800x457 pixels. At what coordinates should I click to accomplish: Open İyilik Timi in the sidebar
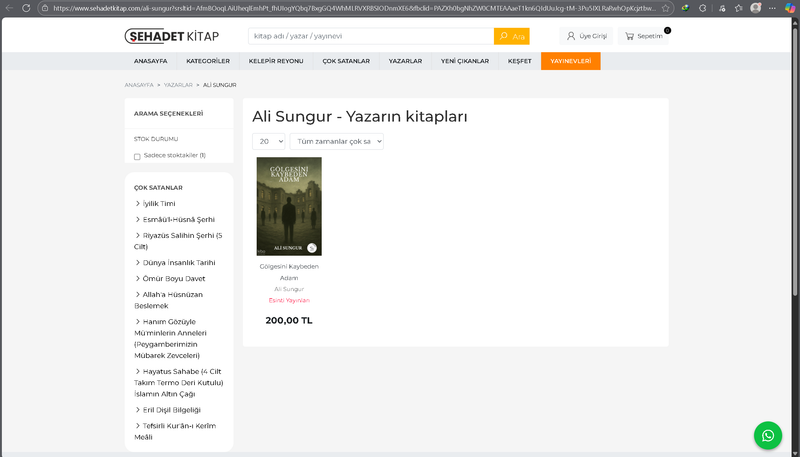(159, 204)
